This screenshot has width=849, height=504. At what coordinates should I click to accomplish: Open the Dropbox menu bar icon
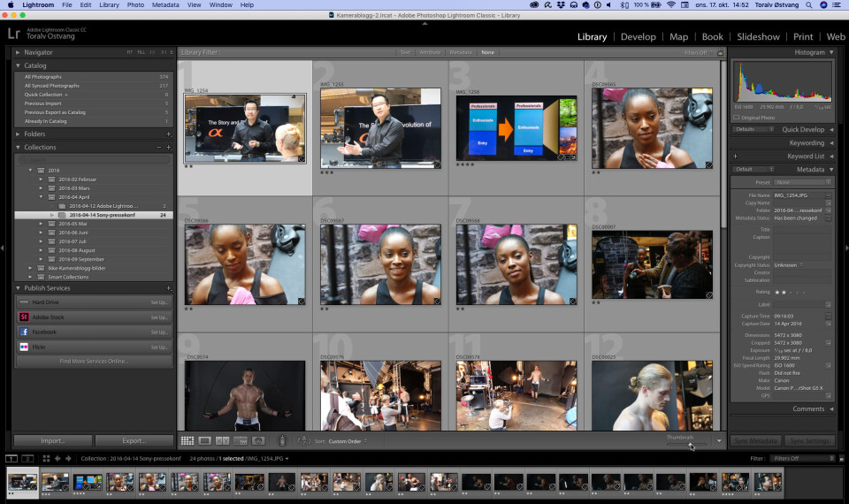561,5
